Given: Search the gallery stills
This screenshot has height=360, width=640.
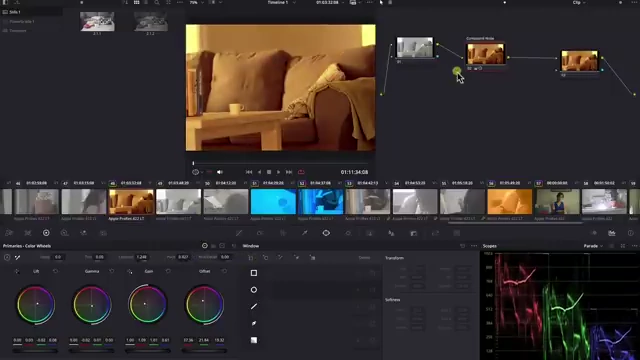Looking at the screenshot, I should pyautogui.click(x=157, y=2).
